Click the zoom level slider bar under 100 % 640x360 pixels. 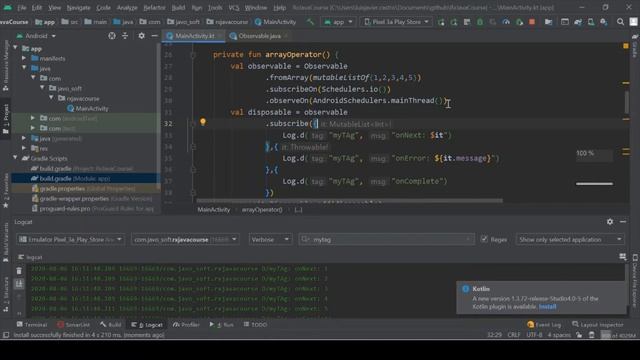click(x=594, y=184)
